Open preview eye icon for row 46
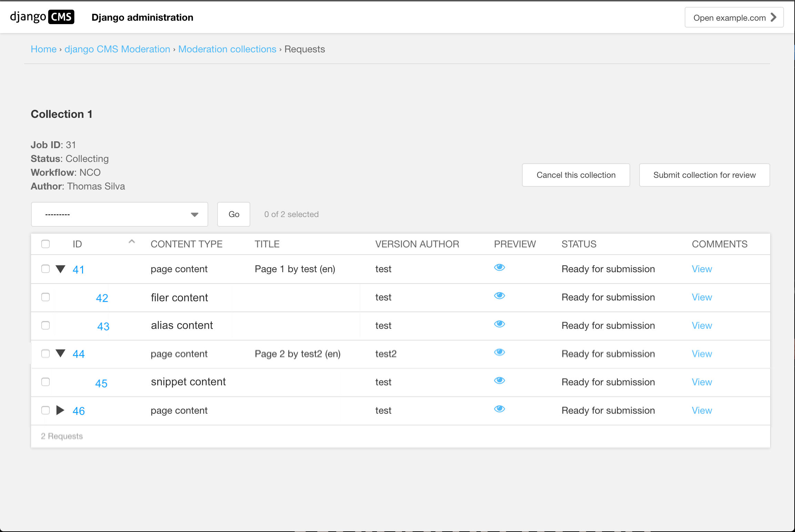The width and height of the screenshot is (795, 532). coord(499,409)
